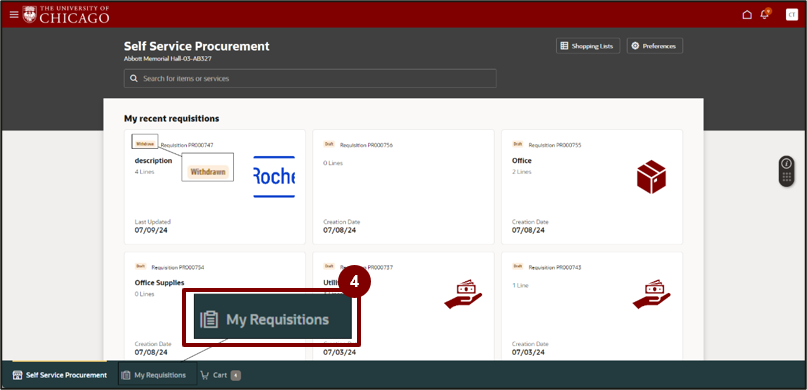The width and height of the screenshot is (807, 390).
Task: Open the notifications bell
Action: [765, 14]
